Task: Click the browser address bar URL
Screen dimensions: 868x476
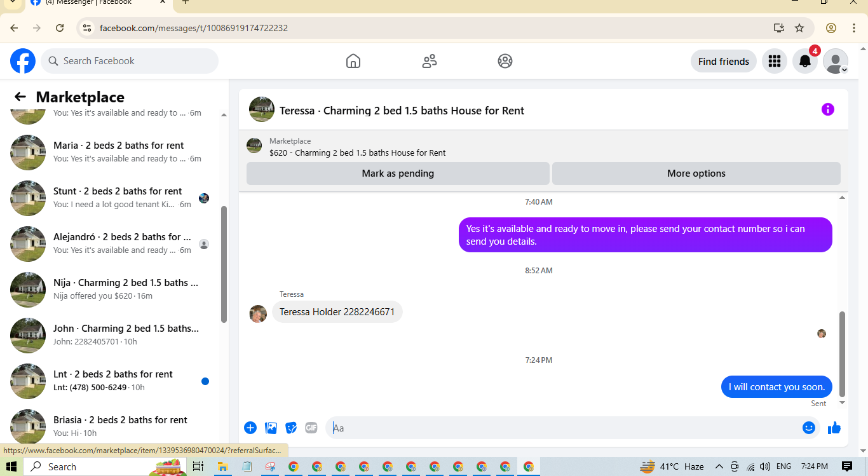Action: 194,28
